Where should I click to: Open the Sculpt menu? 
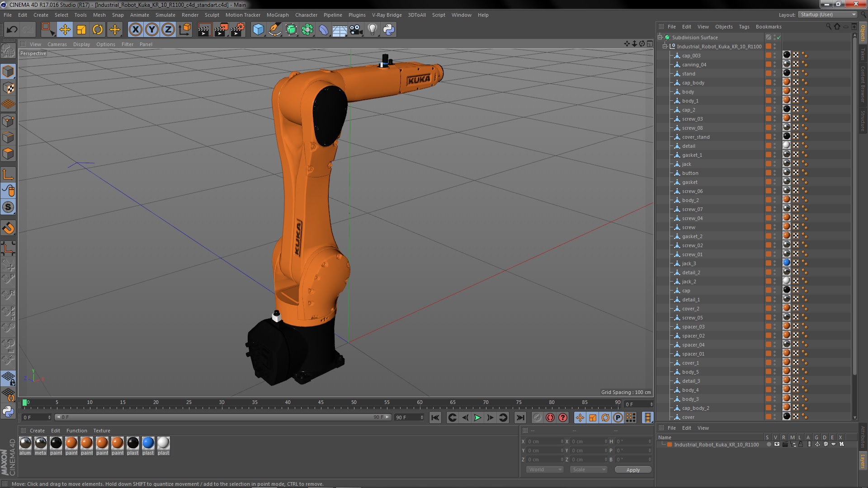tap(212, 15)
